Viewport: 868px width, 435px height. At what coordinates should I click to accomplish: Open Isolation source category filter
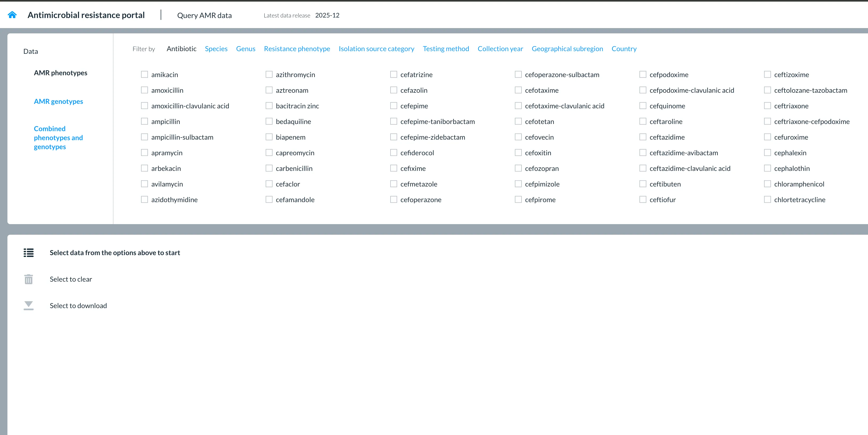[376, 49]
